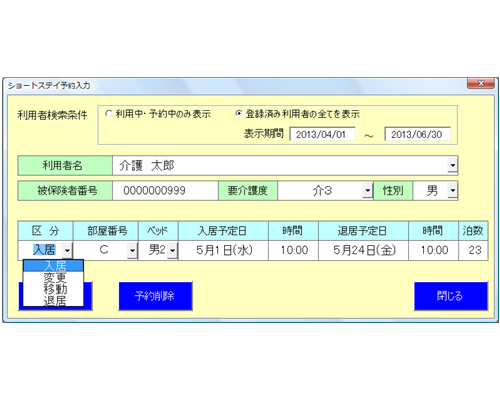This screenshot has width=500, height=400.
Task: Choose 移動 in the dropdown list
Action: coord(53,289)
